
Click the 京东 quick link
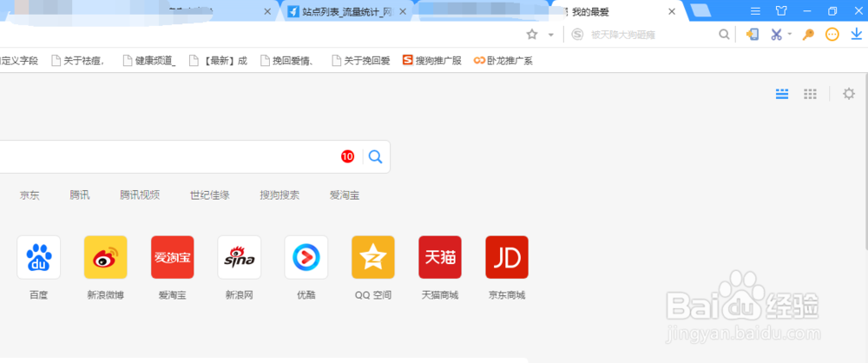coord(30,195)
